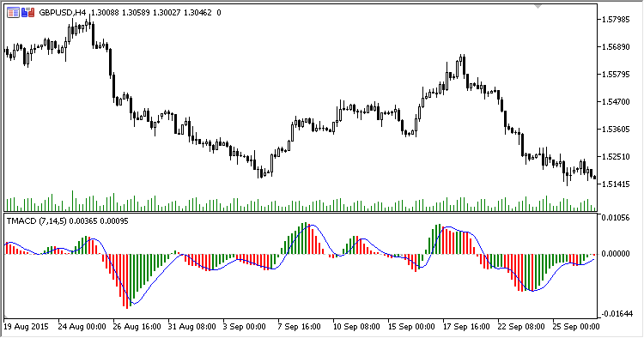Click the 25 Sep 00:00 time label

coord(576,327)
